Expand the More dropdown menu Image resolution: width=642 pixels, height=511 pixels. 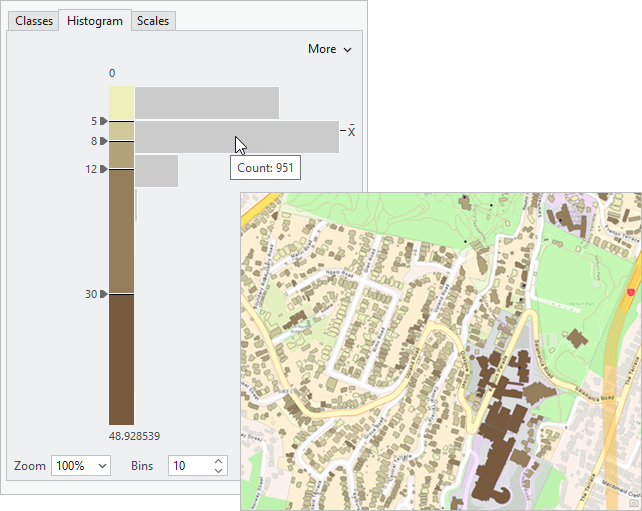[x=329, y=49]
